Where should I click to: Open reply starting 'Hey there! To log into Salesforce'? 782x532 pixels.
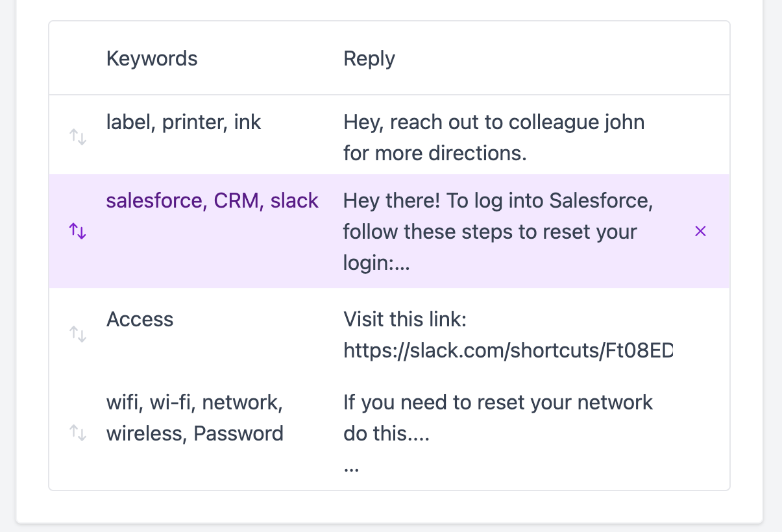click(498, 232)
